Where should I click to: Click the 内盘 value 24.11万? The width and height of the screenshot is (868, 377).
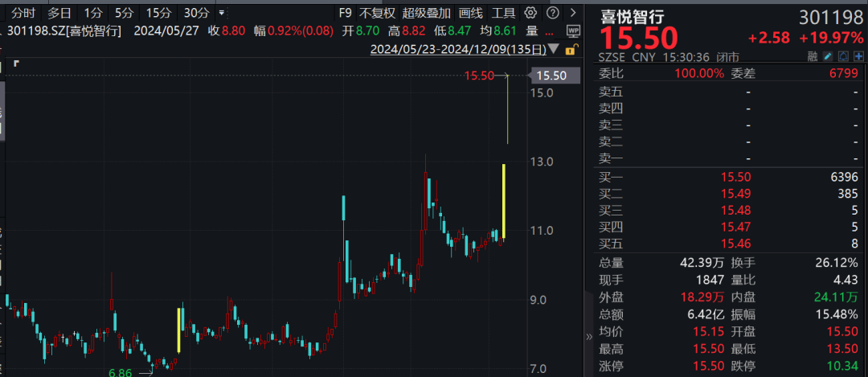pyautogui.click(x=835, y=297)
